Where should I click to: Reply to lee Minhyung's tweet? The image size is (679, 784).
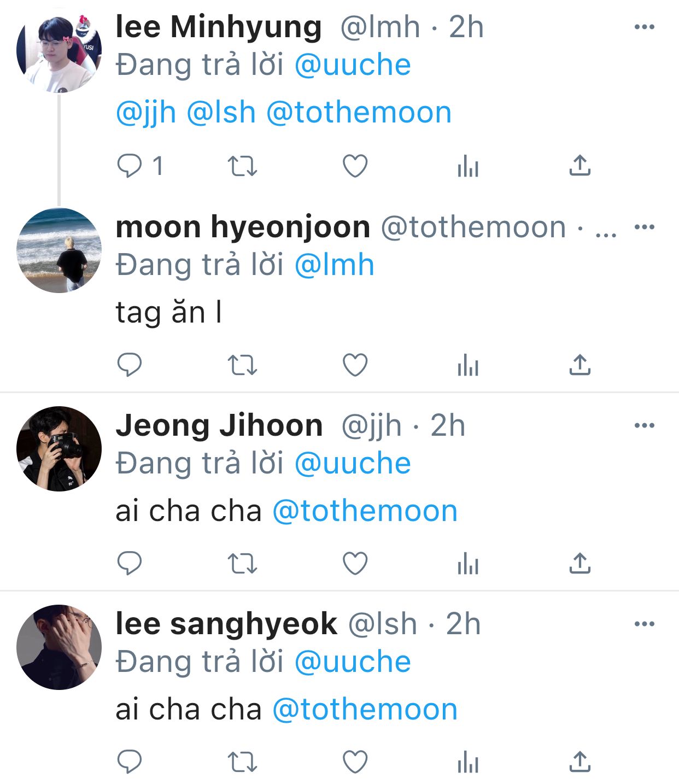[130, 166]
